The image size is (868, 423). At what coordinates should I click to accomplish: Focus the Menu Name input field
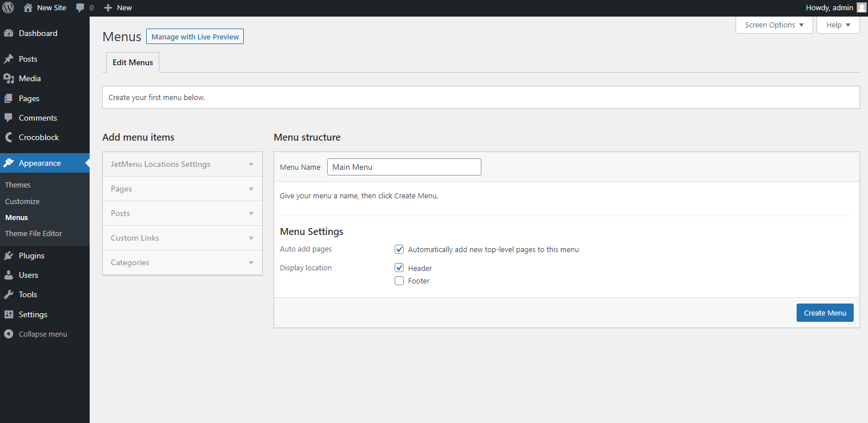pos(404,167)
